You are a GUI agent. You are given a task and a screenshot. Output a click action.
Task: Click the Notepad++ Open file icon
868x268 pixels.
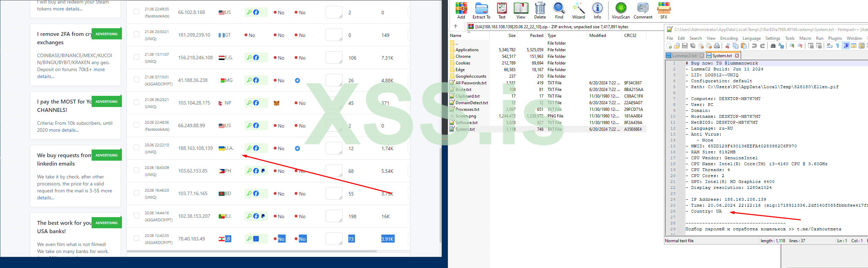(677, 46)
